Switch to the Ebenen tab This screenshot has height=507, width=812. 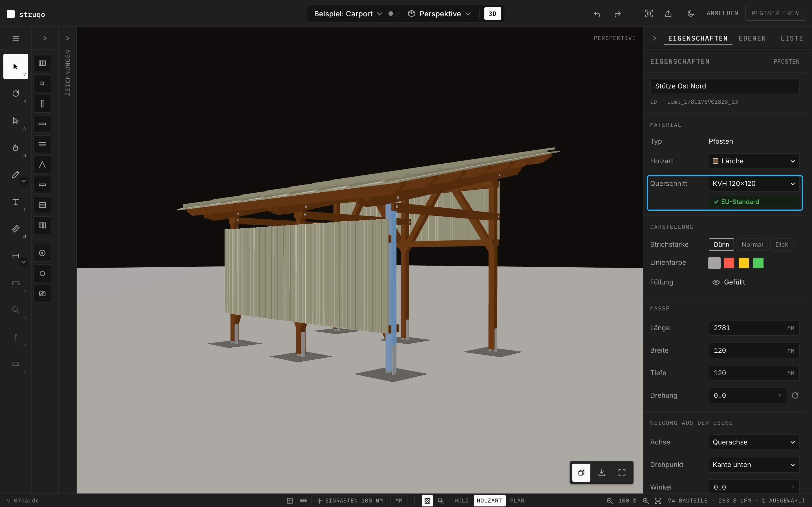pyautogui.click(x=752, y=38)
